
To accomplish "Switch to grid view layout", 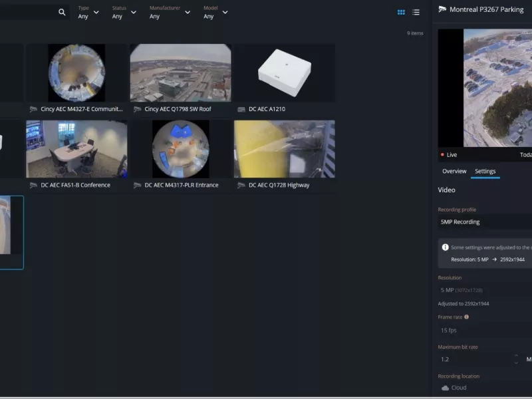I will pos(400,13).
